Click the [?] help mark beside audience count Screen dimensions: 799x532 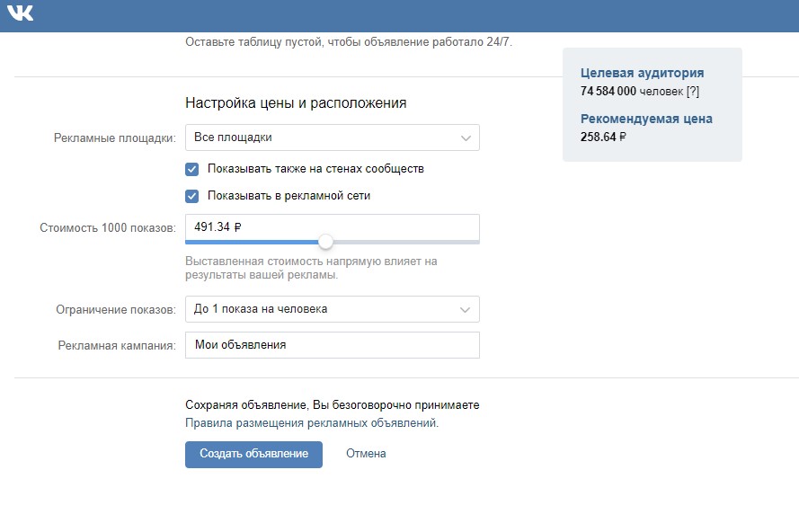click(692, 92)
